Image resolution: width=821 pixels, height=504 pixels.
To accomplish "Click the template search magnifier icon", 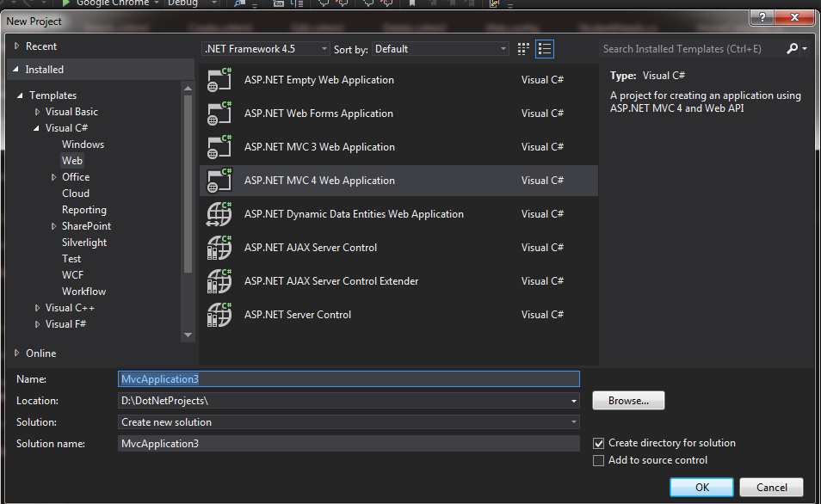I will [x=793, y=48].
